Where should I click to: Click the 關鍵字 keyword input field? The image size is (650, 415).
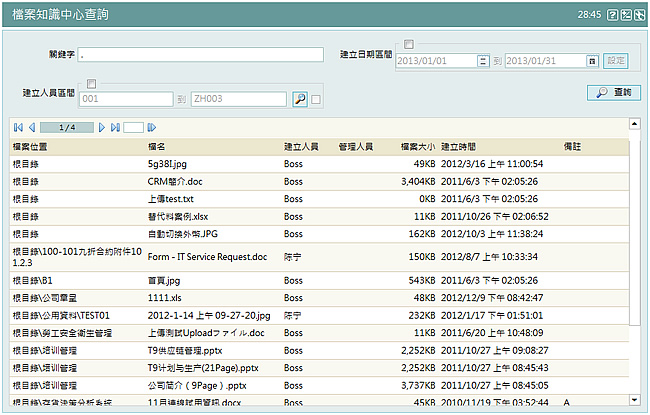pos(200,54)
